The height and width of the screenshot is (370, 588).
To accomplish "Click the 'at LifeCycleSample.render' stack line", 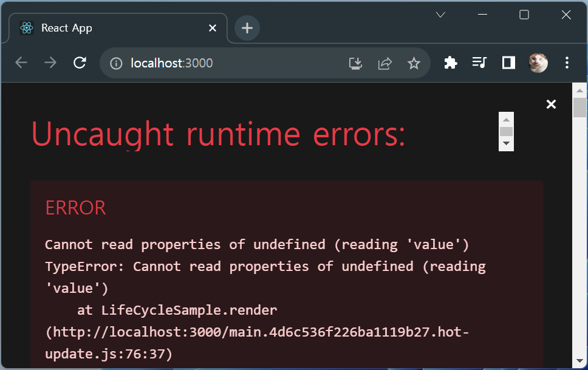I will [x=177, y=310].
